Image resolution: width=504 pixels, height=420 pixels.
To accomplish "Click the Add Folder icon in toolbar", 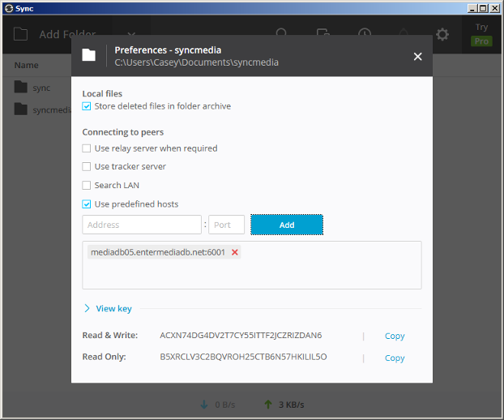I will (20, 34).
